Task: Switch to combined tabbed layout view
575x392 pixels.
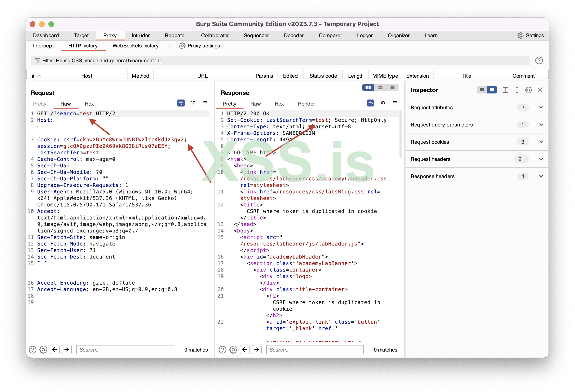Action: point(392,87)
